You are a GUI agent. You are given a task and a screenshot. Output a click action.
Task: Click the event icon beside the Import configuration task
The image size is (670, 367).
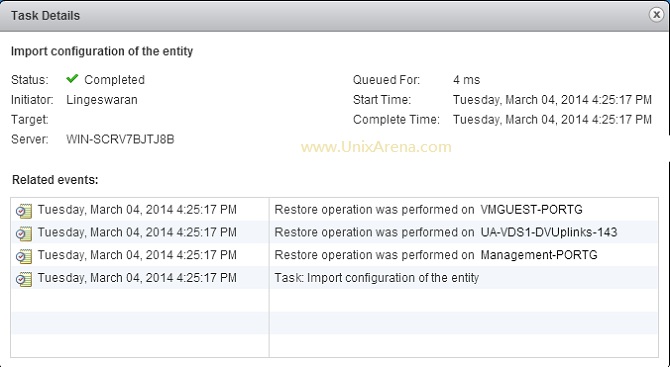click(x=24, y=279)
